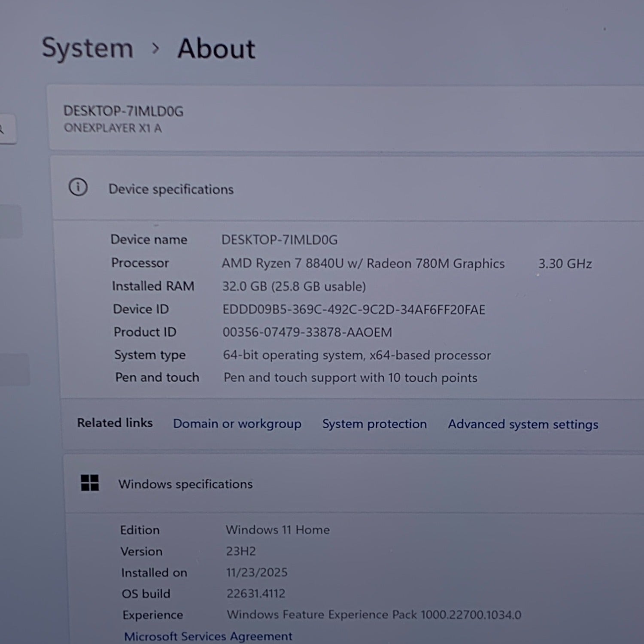The height and width of the screenshot is (644, 644).
Task: Click the OS build number 22631.4112
Action: click(256, 593)
